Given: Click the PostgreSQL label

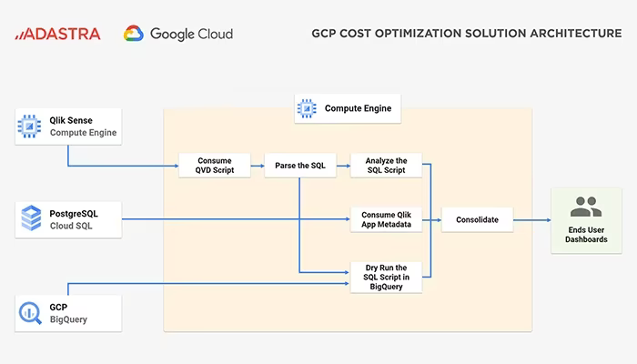Looking at the screenshot, I should point(74,214).
